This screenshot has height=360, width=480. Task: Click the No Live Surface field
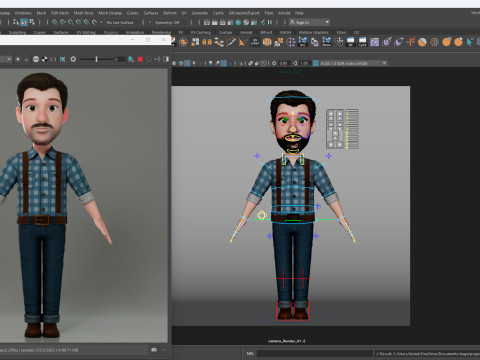[x=120, y=22]
